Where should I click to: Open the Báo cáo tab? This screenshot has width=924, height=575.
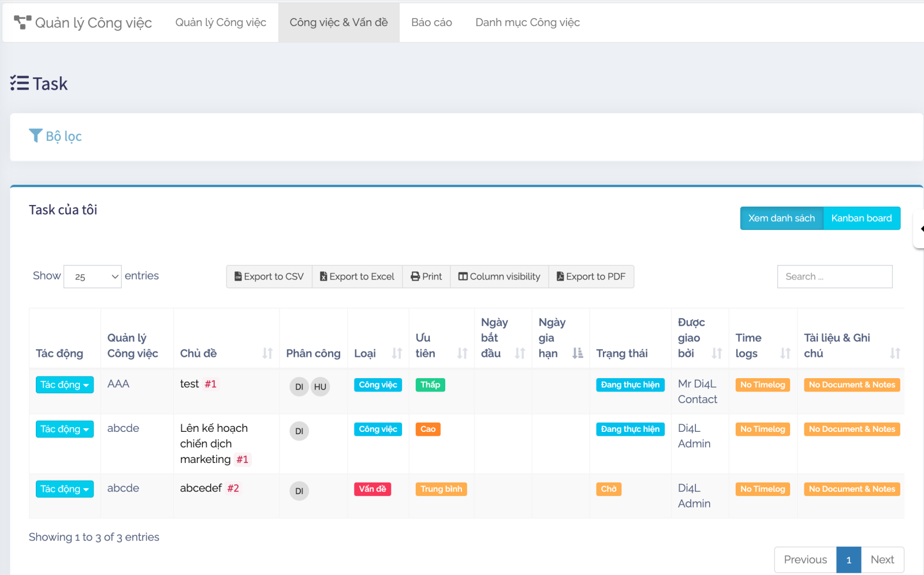(431, 23)
